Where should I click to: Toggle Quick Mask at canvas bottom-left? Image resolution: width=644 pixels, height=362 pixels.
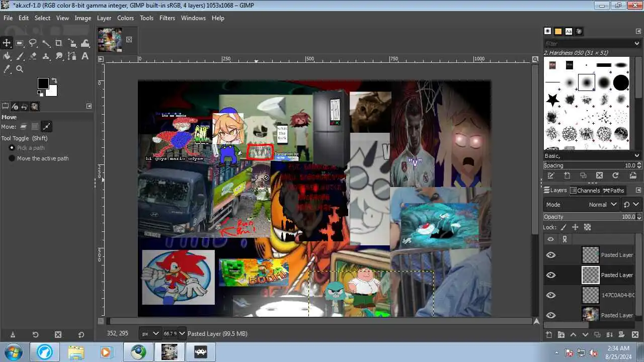pyautogui.click(x=101, y=321)
